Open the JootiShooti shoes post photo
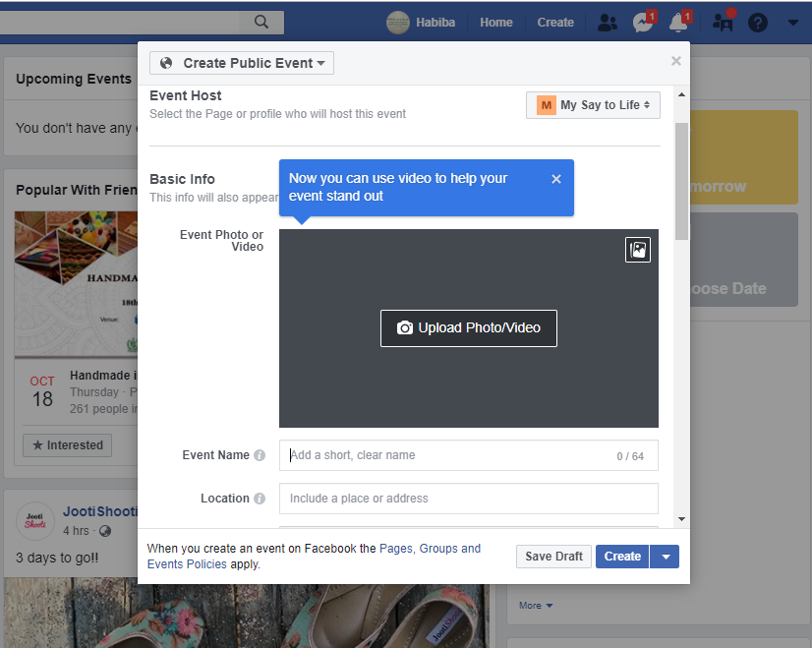 tap(247, 613)
